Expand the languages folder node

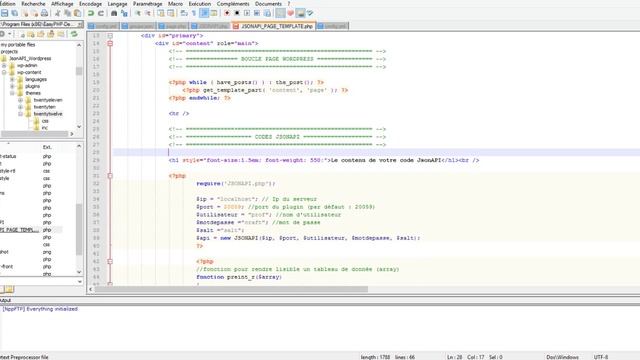click(12, 79)
